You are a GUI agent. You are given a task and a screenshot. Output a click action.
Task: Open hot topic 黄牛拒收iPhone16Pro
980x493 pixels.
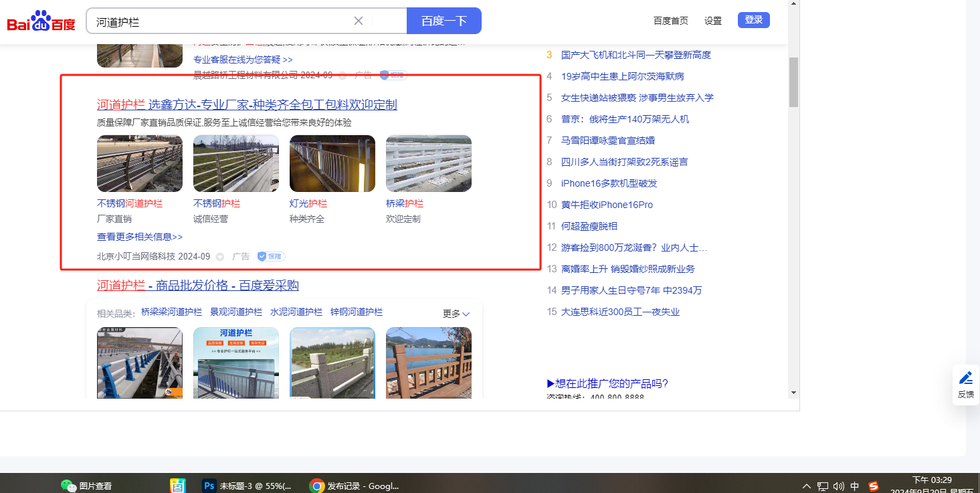(607, 205)
